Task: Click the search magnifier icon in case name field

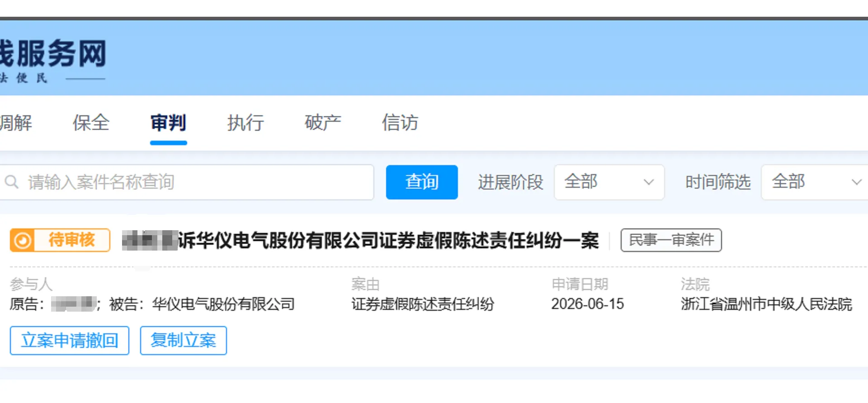Action: [12, 182]
